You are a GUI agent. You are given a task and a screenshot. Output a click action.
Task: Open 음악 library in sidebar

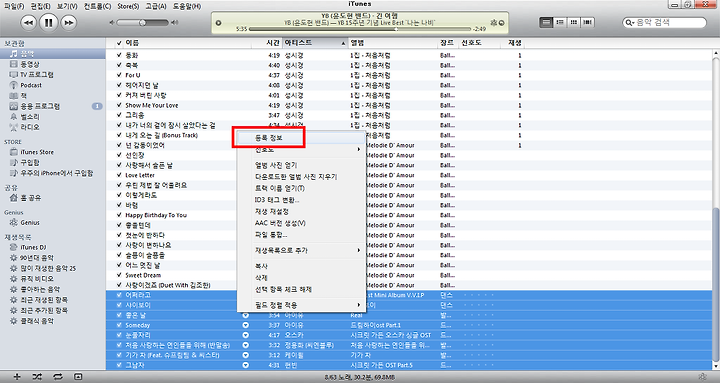(x=53, y=54)
